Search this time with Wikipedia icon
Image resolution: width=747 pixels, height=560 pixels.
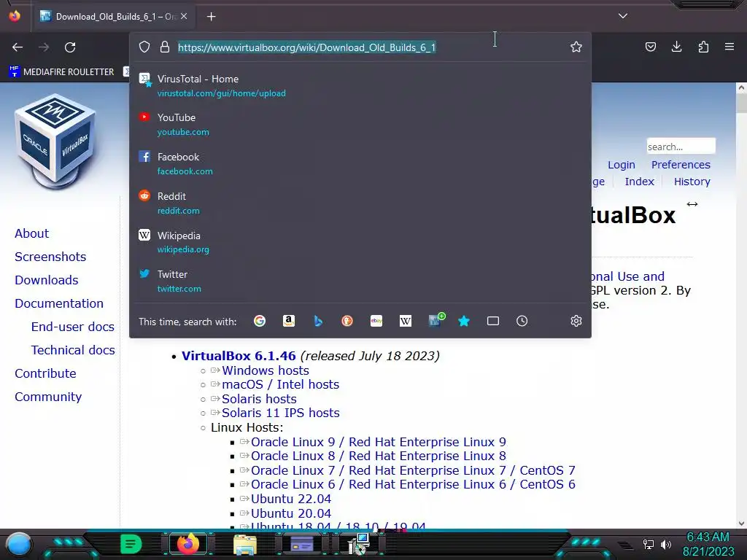click(406, 321)
